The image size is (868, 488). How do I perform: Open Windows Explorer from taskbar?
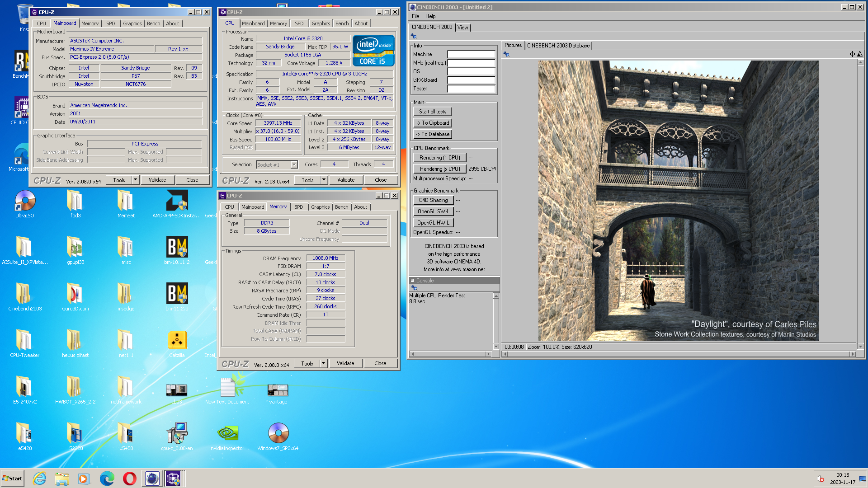click(x=62, y=479)
